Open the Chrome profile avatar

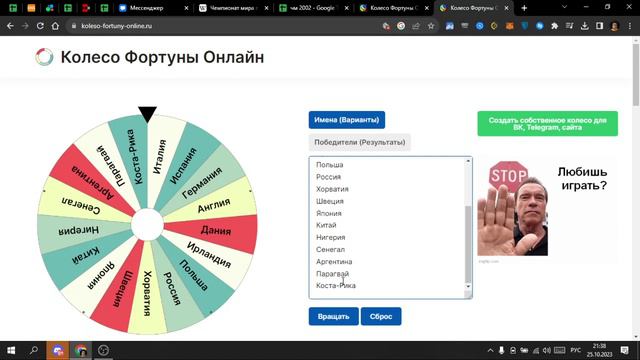point(614,26)
